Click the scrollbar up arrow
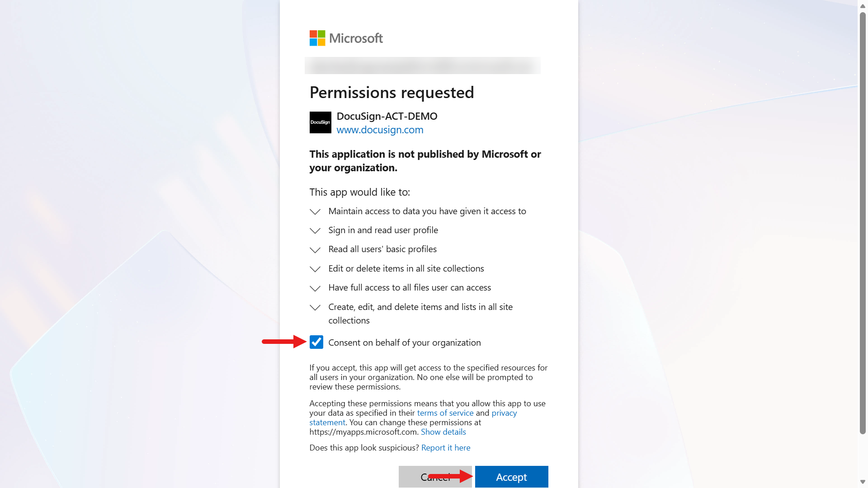 (x=863, y=6)
